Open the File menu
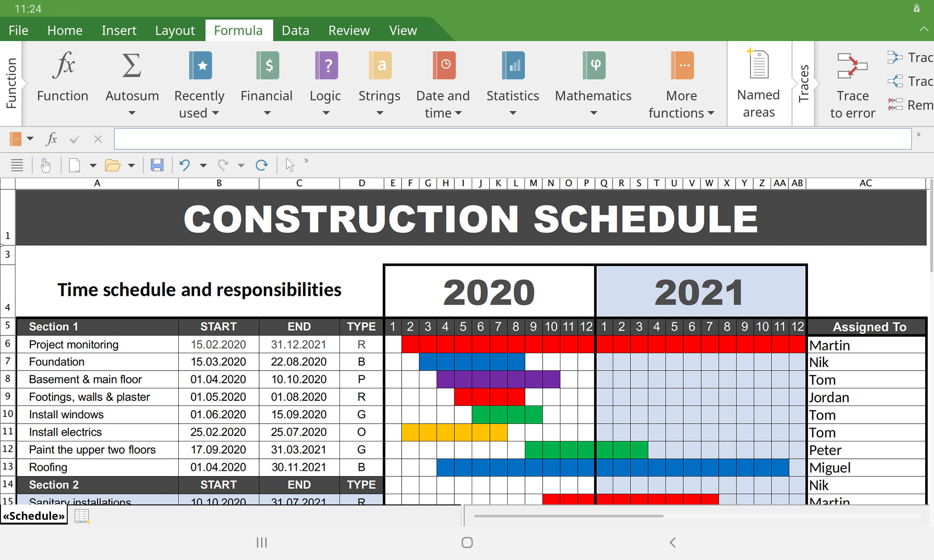The height and width of the screenshot is (560, 934). 18,30
